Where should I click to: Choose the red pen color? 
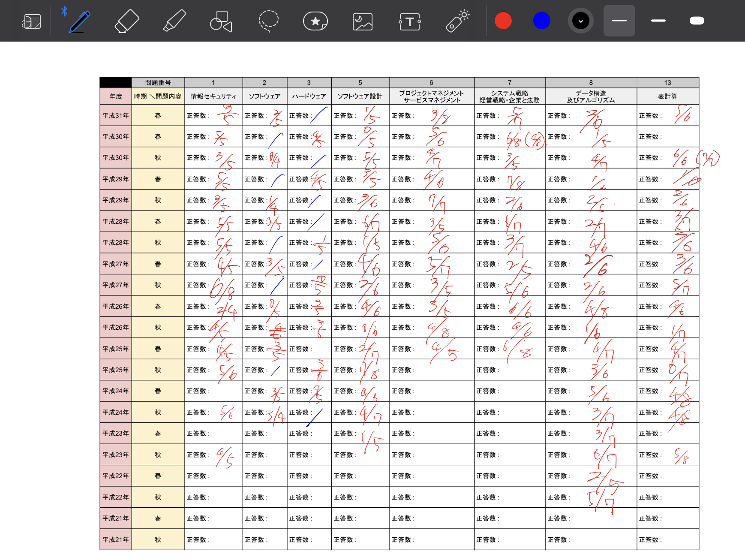pyautogui.click(x=503, y=21)
